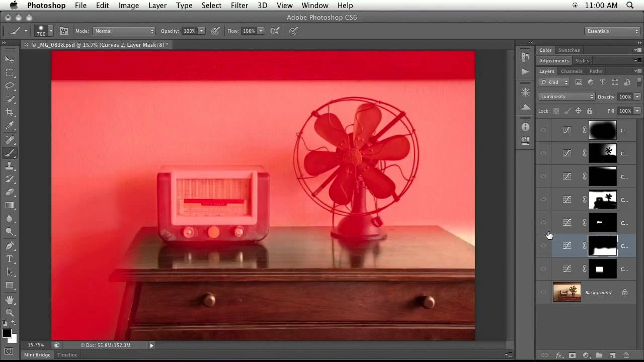Select the Hand tool
The image size is (644, 362).
click(10, 300)
